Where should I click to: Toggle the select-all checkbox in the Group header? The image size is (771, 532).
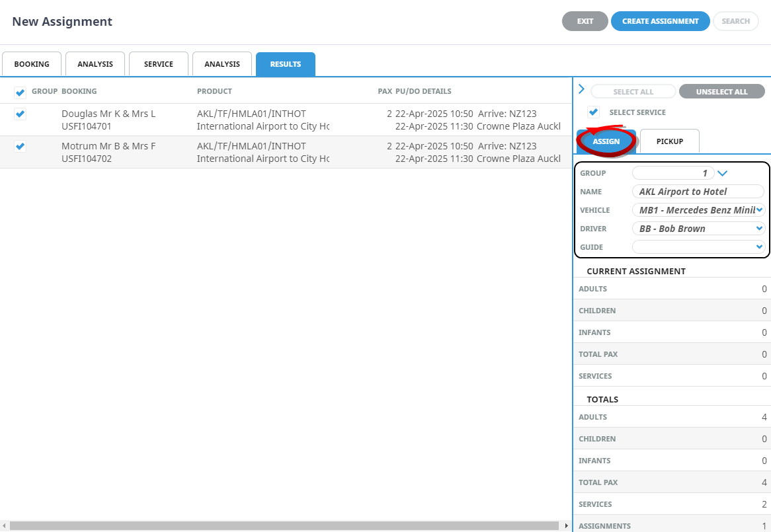point(20,92)
